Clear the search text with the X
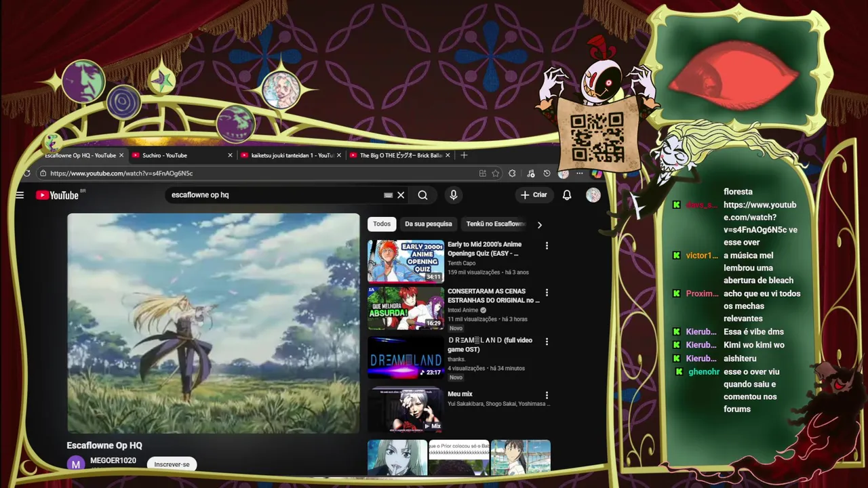Image resolution: width=868 pixels, height=488 pixels. tap(401, 195)
